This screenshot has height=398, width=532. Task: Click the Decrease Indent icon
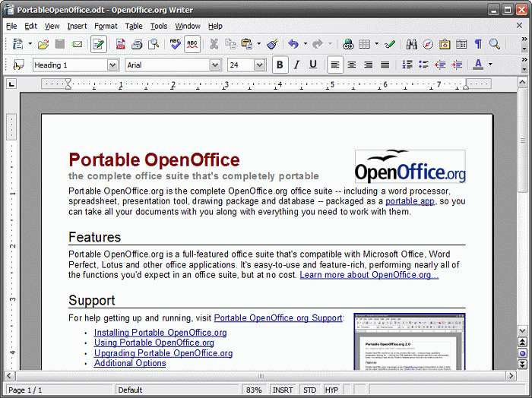tap(440, 65)
